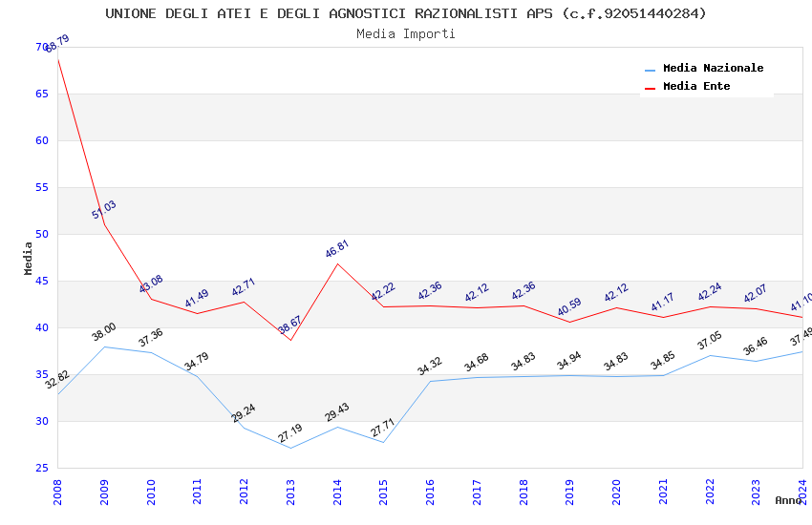Image resolution: width=812 pixels, height=525 pixels.
Task: Click the x-axis year label 2010
Action: (151, 492)
